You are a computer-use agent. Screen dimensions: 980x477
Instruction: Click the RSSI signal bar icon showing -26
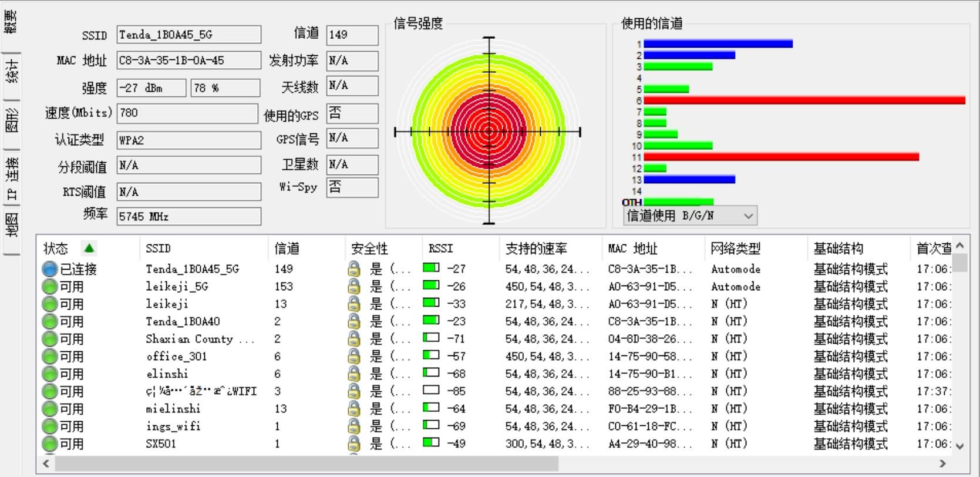point(431,286)
